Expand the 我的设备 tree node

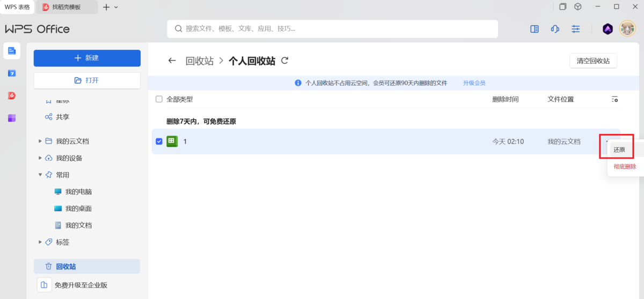[40, 158]
